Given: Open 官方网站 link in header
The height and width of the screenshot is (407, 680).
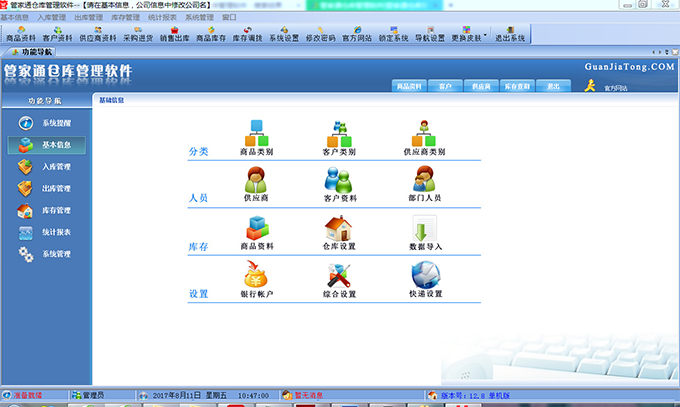Looking at the screenshot, I should 615,88.
